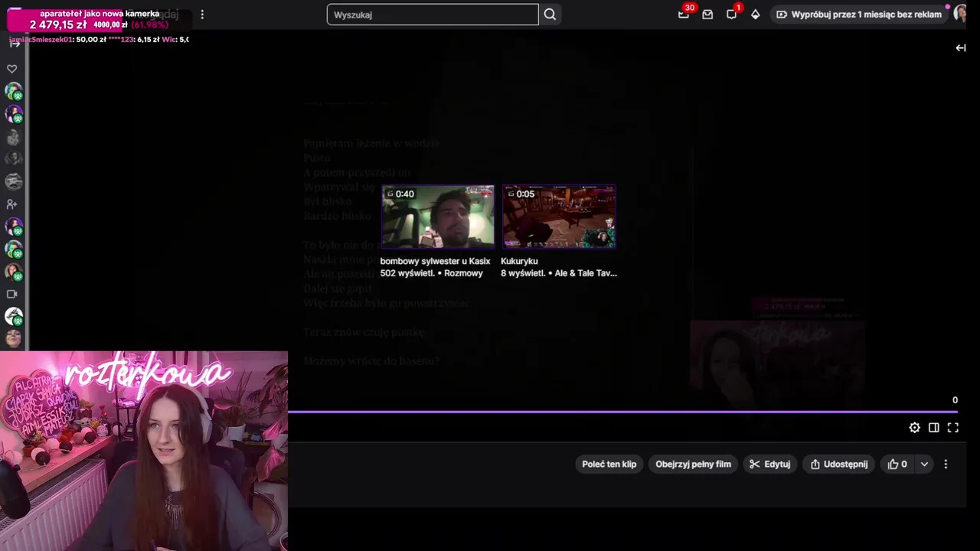Viewport: 980px width, 551px height.
Task: Expand the chevron beside the like button
Action: point(924,465)
